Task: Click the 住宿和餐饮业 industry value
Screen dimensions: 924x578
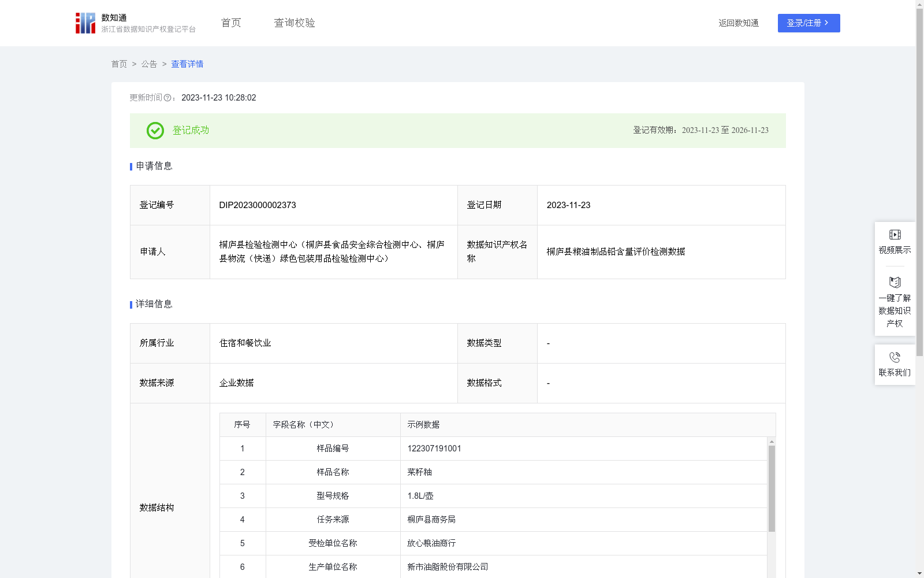Action: coord(245,343)
